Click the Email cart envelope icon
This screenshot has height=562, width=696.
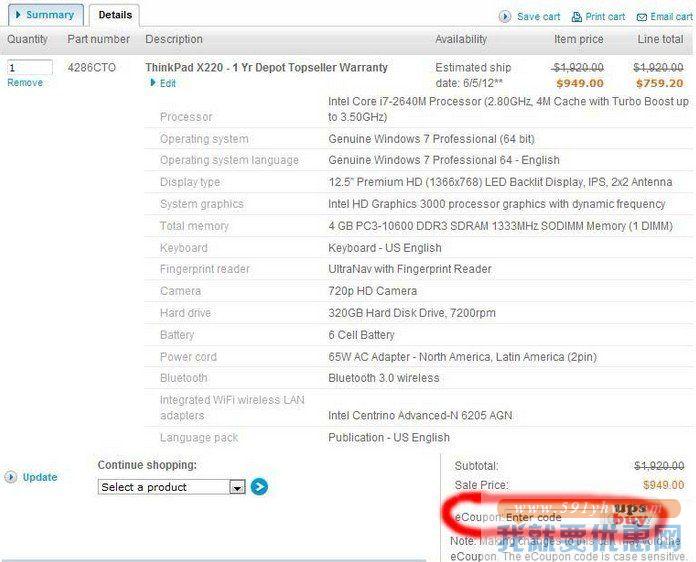click(641, 17)
